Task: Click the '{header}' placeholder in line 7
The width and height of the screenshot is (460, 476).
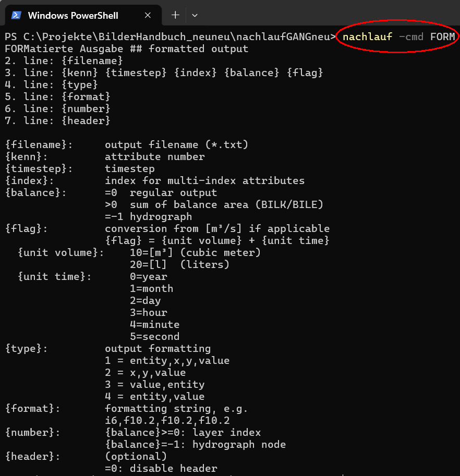Action: click(x=86, y=120)
